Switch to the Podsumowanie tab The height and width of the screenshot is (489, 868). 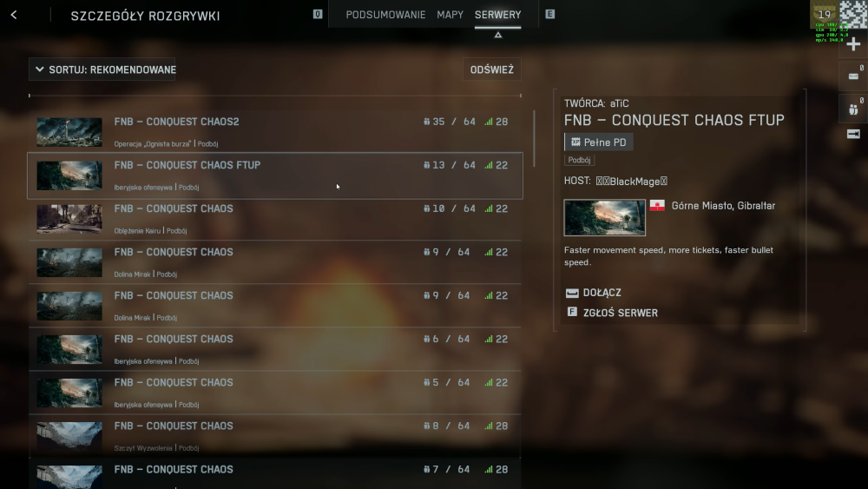(386, 15)
